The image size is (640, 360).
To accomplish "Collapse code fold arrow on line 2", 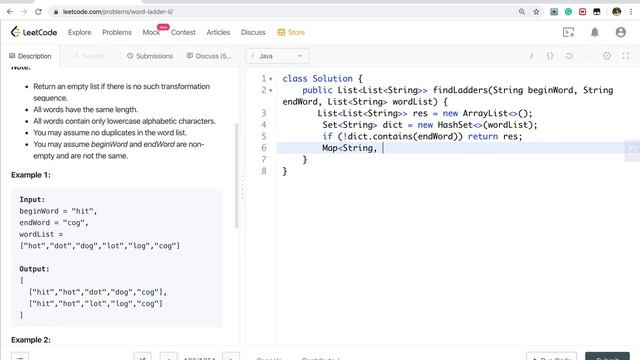I will coord(271,90).
